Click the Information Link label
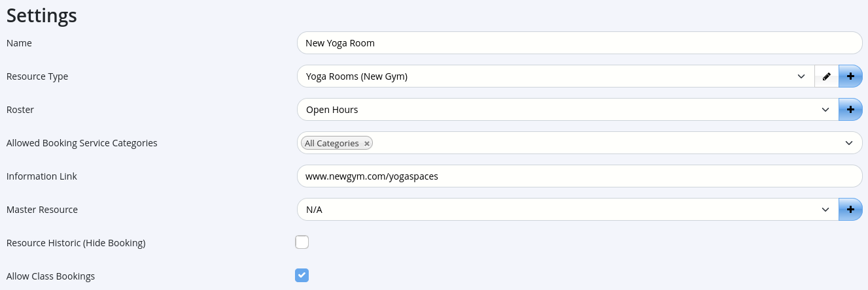 (42, 176)
